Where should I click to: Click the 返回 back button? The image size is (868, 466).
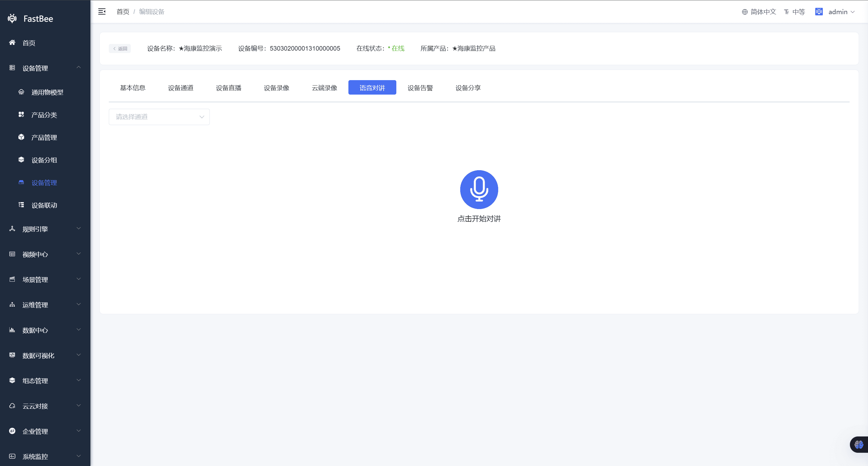coord(120,48)
